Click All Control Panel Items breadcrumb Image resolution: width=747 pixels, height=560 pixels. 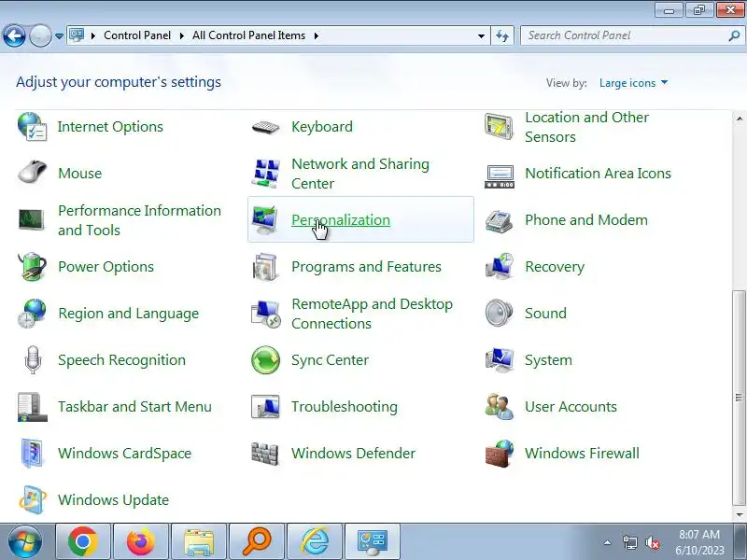tap(248, 35)
